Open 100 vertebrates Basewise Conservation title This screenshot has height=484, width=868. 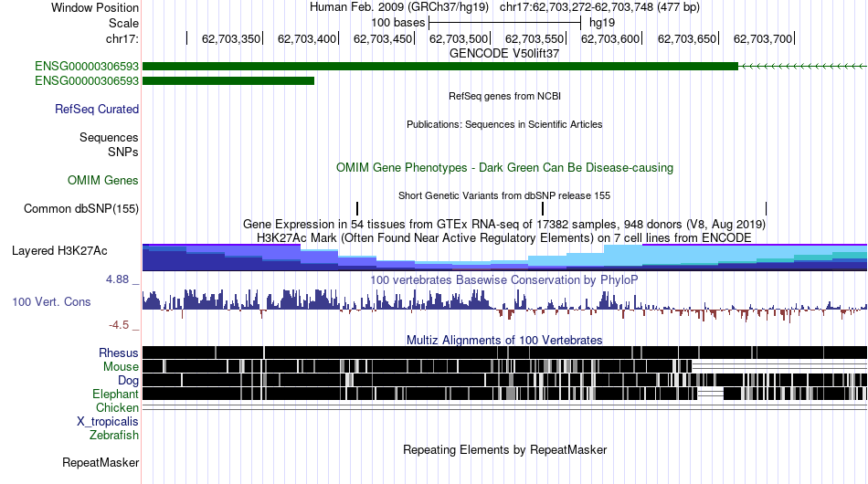[504, 279]
